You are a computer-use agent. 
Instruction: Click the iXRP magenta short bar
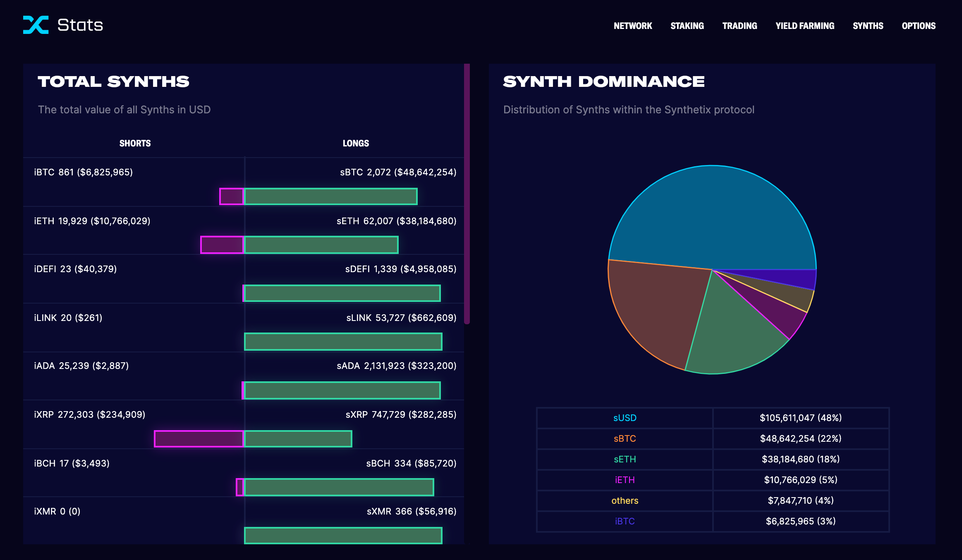[x=199, y=439]
